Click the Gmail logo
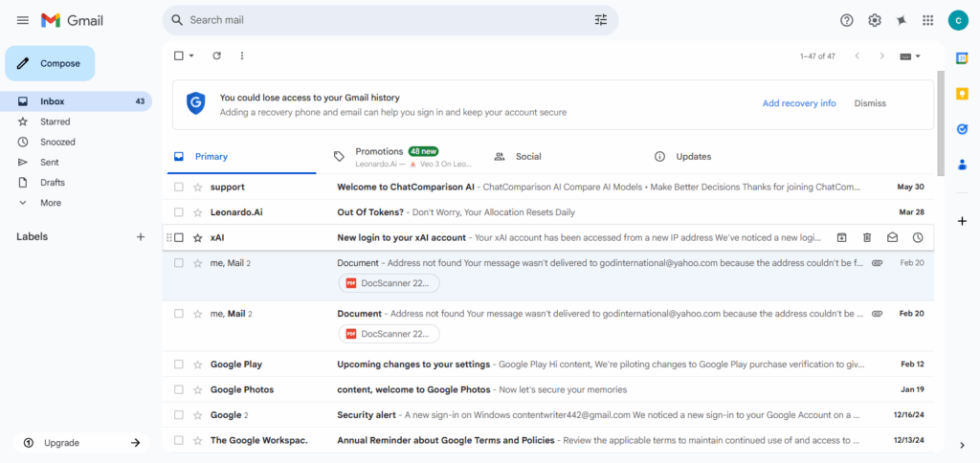This screenshot has height=463, width=980. pos(72,20)
